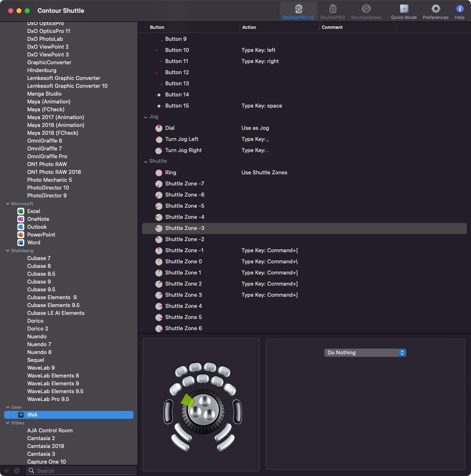
Task: Switch to the ShuttlePRO device tab
Action: (332, 11)
